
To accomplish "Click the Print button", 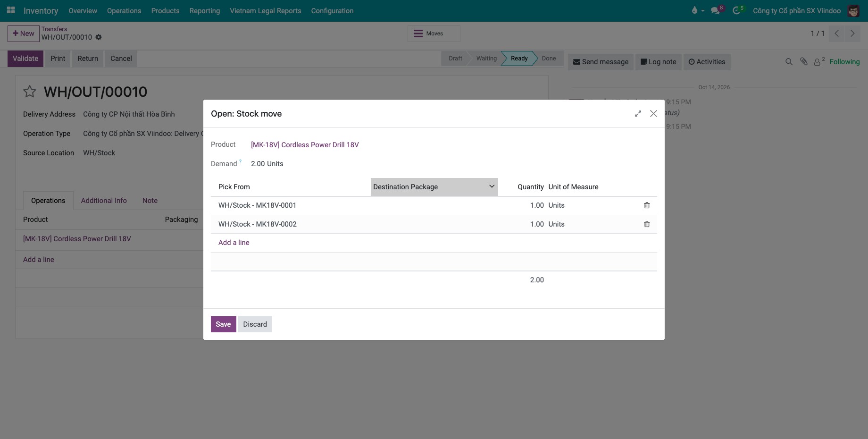I will [x=58, y=59].
